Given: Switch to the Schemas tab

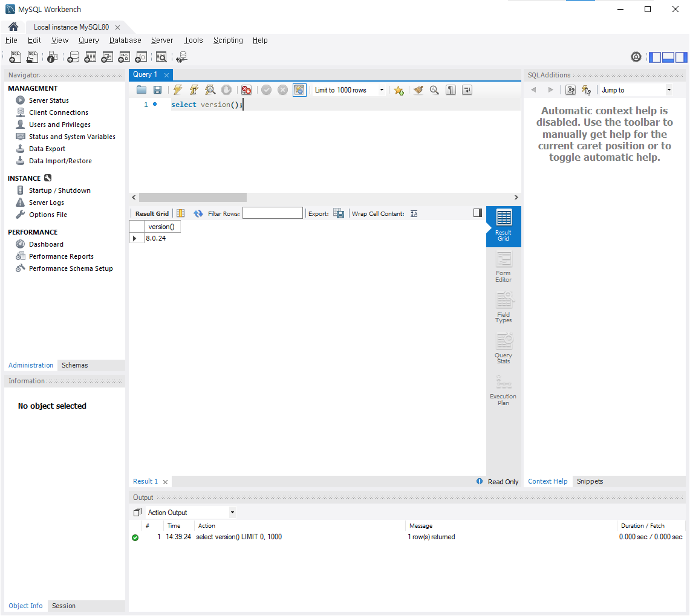Looking at the screenshot, I should pos(74,365).
